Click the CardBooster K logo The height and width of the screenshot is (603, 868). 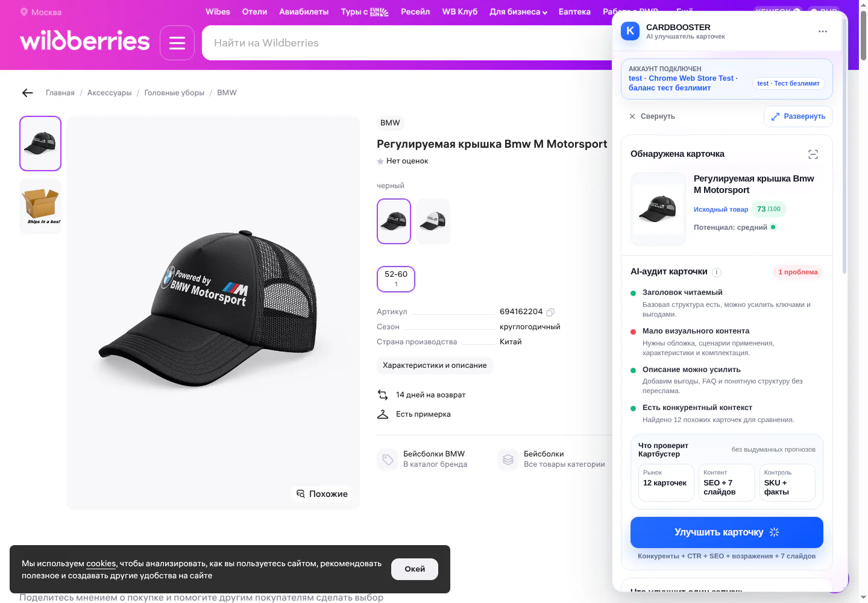pyautogui.click(x=630, y=31)
